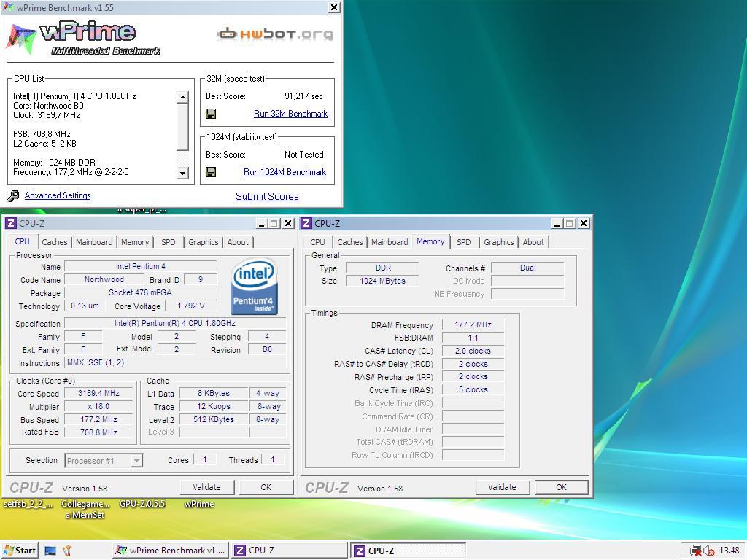The height and width of the screenshot is (560, 747).
Task: Click Validate in the left CPU-Z window
Action: [x=206, y=487]
